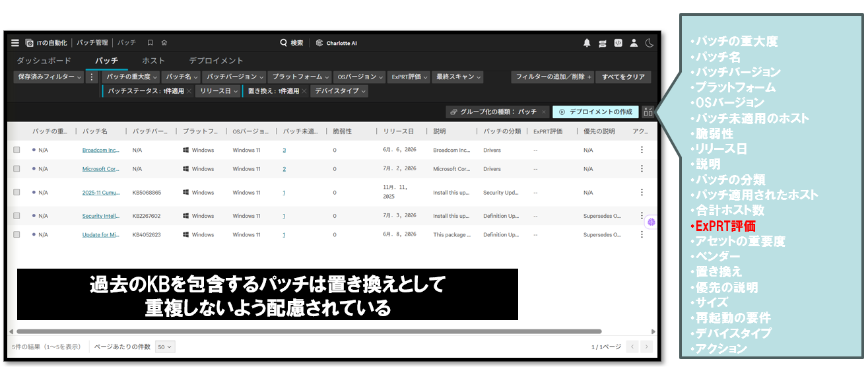Viewport: 868px width, 367px height.
Task: Click the purple floating assistant icon
Action: [x=651, y=222]
